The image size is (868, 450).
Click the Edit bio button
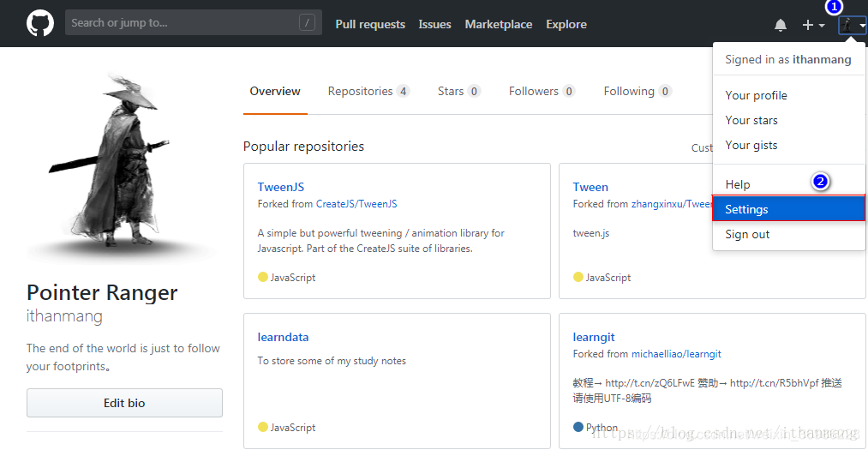(124, 403)
